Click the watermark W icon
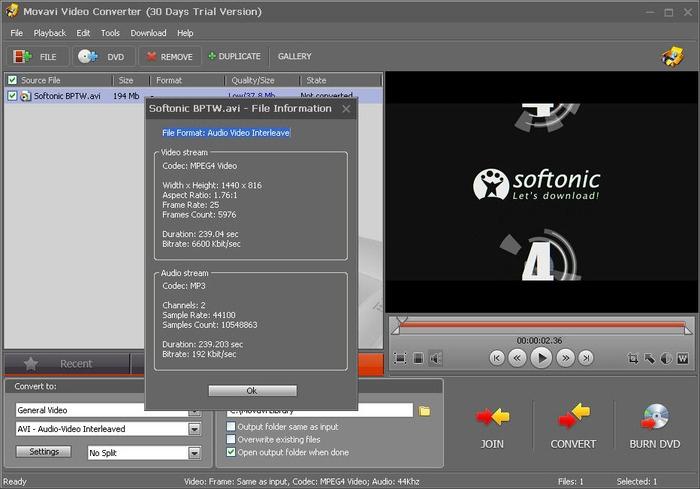The width and height of the screenshot is (700, 489). pyautogui.click(x=683, y=358)
